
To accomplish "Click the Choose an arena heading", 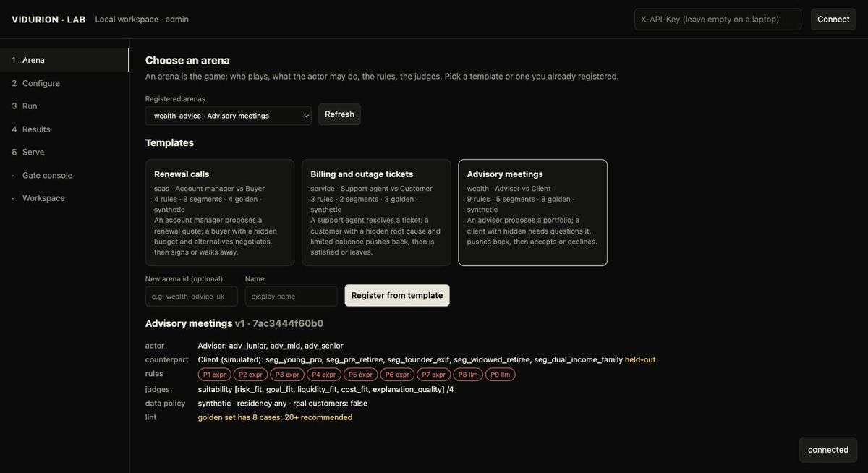I will [x=187, y=60].
